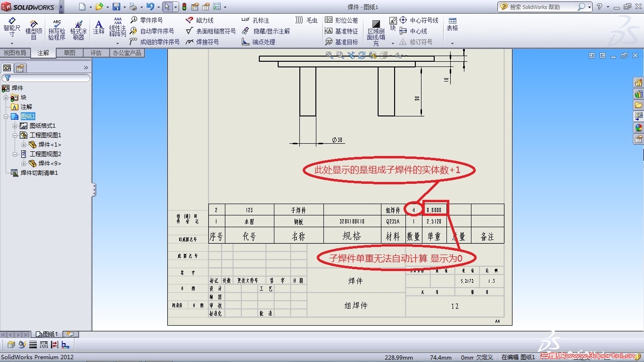Open the 表格 tables dropdown arrow
The width and height of the screenshot is (644, 362).
(452, 43)
